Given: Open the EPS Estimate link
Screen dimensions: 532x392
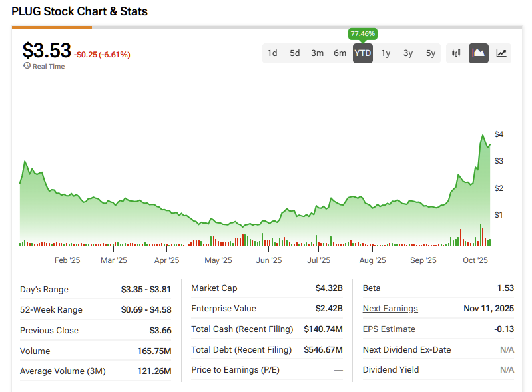Looking at the screenshot, I should (389, 329).
